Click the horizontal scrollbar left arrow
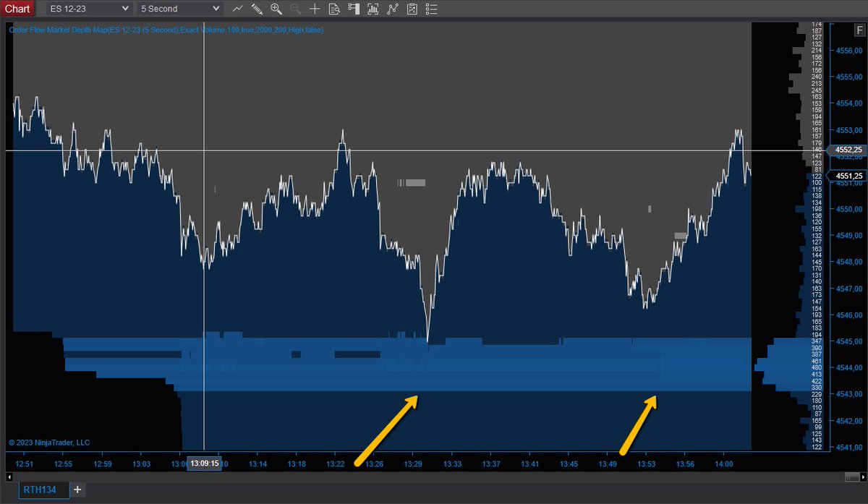The width and height of the screenshot is (868, 504). click(x=9, y=477)
